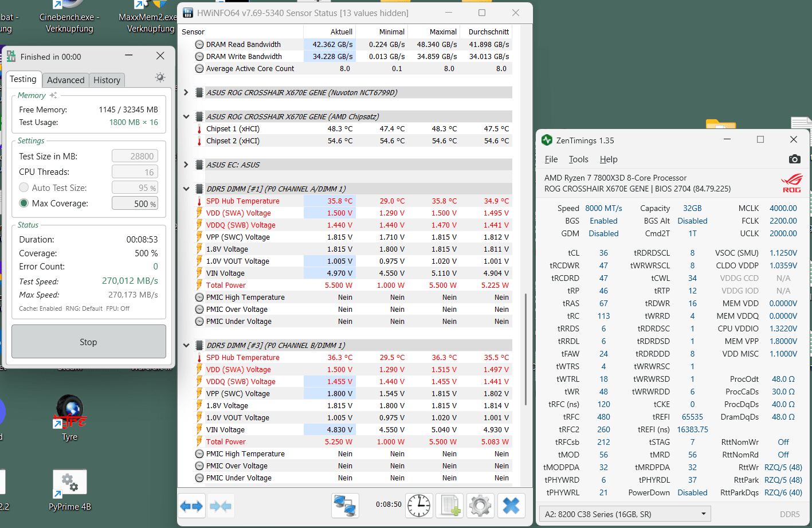
Task: Reset the HWiNFO clock timer icon
Action: 419,506
